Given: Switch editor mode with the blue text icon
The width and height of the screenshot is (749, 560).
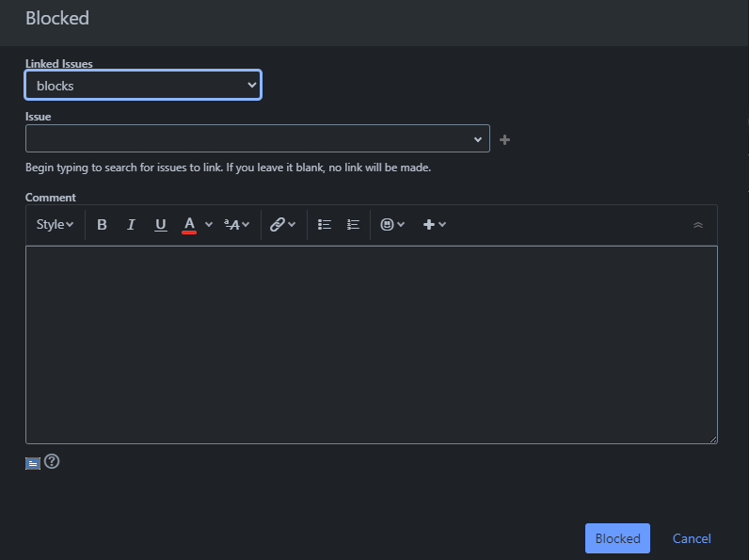Looking at the screenshot, I should click(33, 463).
